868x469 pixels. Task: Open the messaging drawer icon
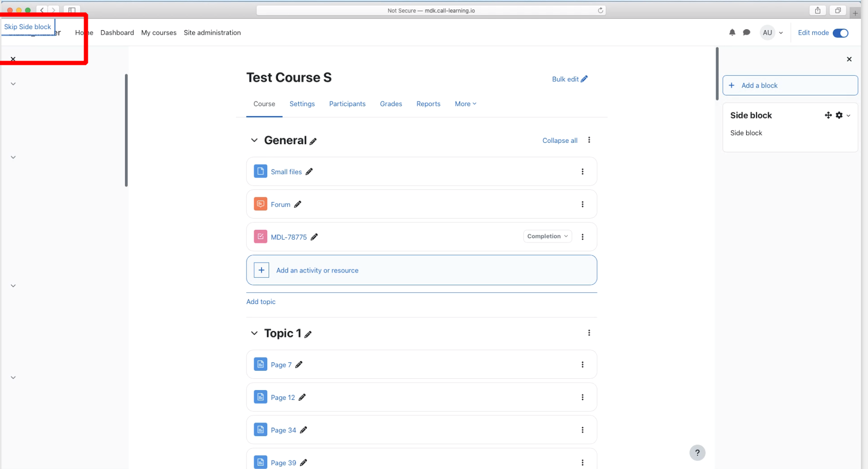[x=746, y=32]
